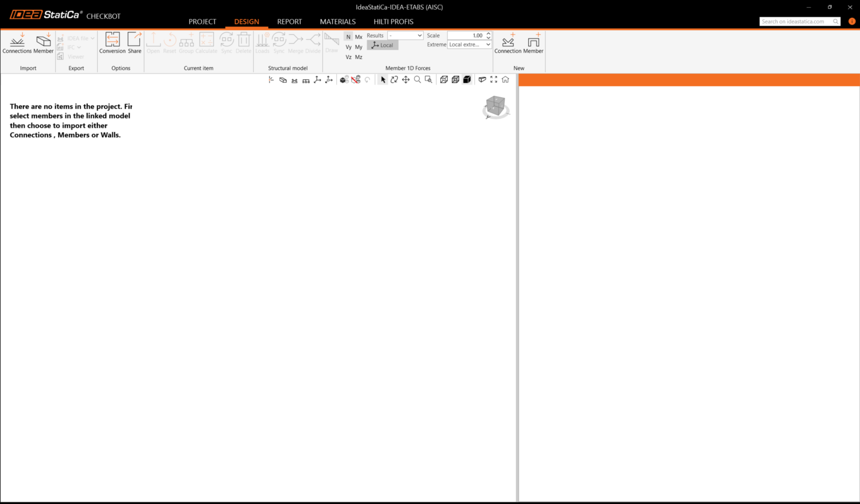Import Member from the linked model

coord(43,43)
